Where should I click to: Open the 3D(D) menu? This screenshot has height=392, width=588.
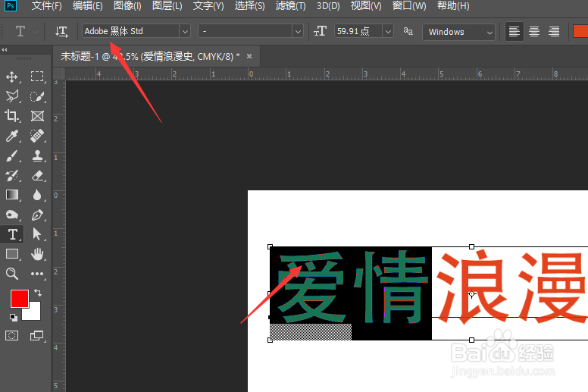pyautogui.click(x=328, y=6)
